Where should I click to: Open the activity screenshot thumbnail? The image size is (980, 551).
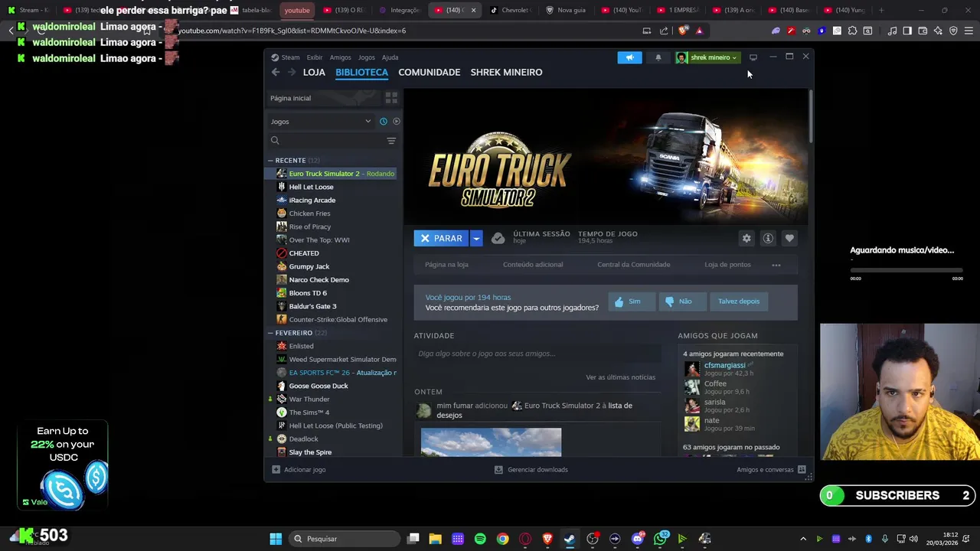click(x=491, y=442)
